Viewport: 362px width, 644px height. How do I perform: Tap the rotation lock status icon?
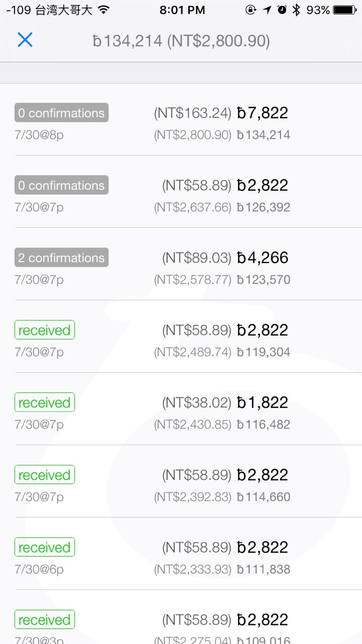[251, 10]
